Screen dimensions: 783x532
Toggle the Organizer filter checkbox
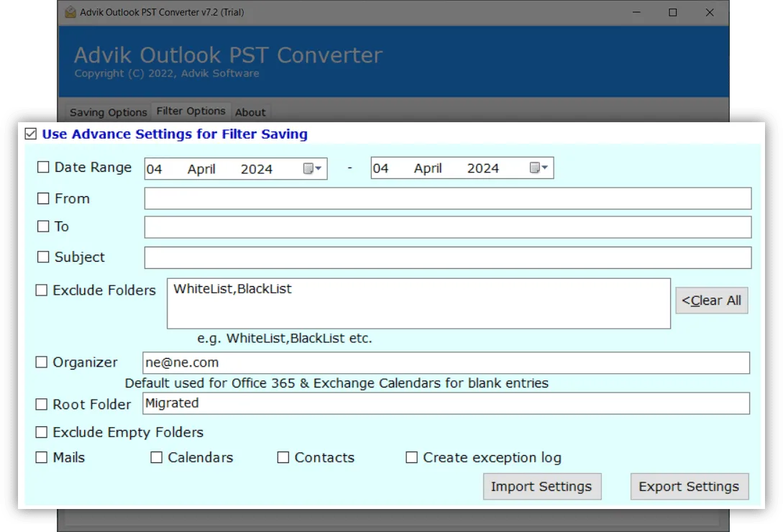click(41, 362)
